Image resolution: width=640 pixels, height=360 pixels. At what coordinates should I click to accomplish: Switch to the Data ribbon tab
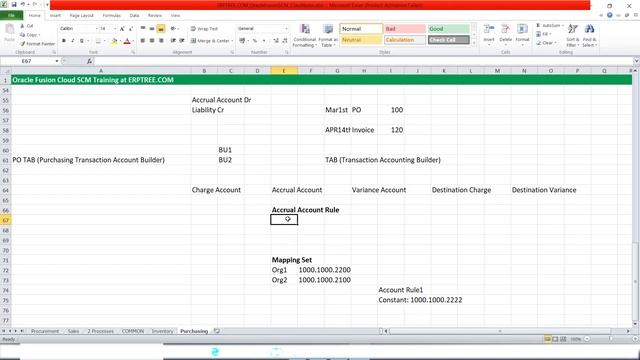tap(134, 16)
